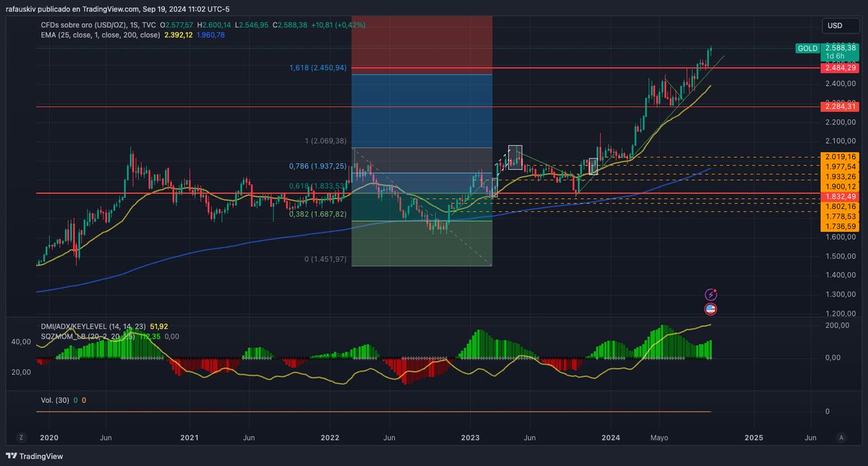The image size is (868, 466).
Task: Click the 2021 label on time axis
Action: click(189, 438)
